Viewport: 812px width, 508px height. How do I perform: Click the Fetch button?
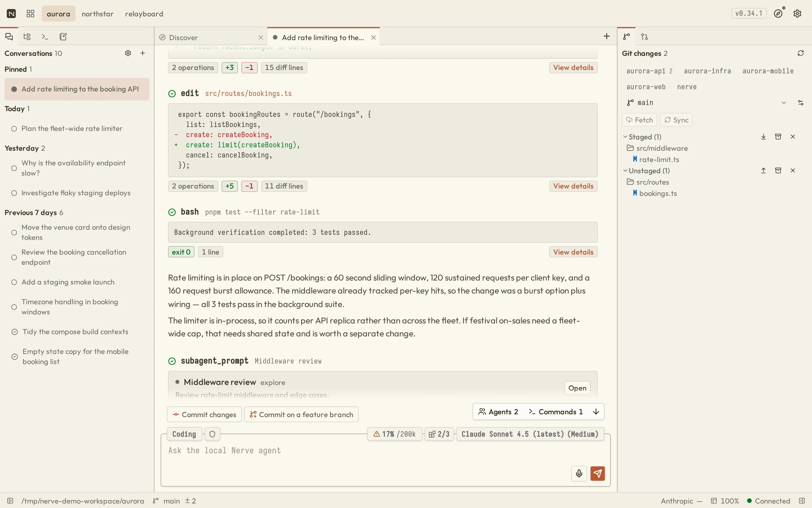(x=639, y=120)
